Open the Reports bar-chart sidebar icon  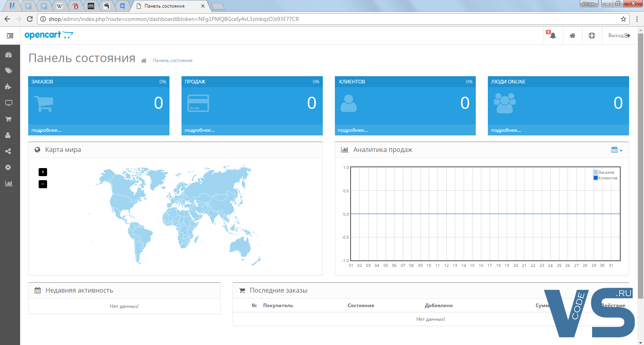pos(8,183)
